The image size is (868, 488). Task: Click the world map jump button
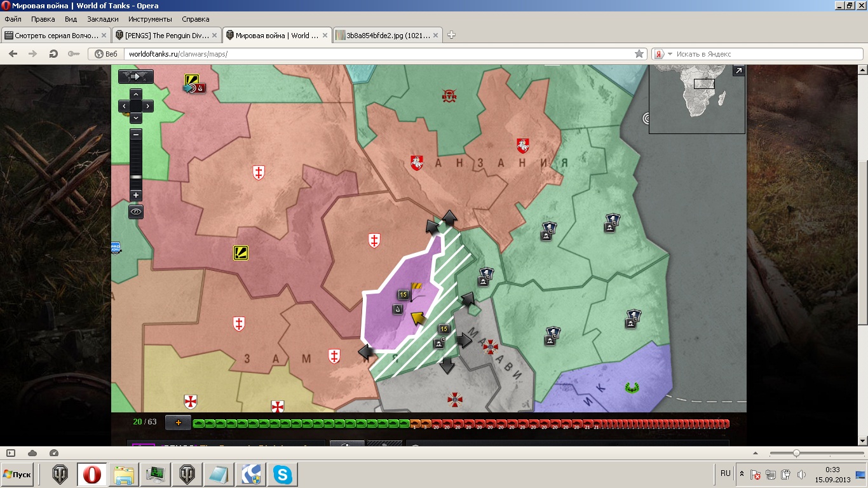click(x=136, y=76)
